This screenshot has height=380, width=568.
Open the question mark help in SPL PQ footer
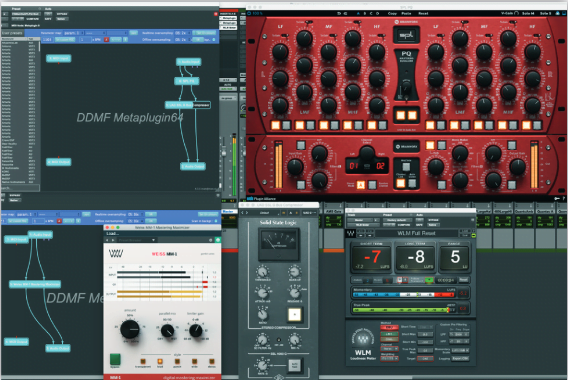(x=563, y=199)
